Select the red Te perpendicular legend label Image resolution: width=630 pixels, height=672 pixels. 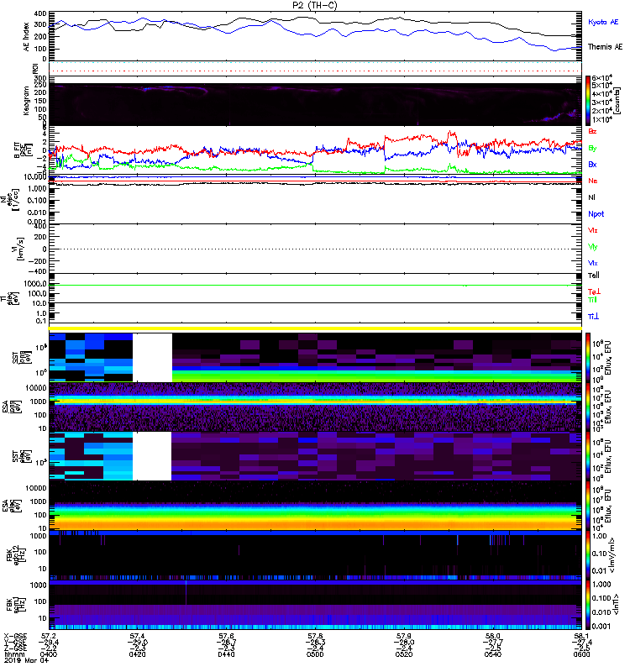click(x=594, y=291)
